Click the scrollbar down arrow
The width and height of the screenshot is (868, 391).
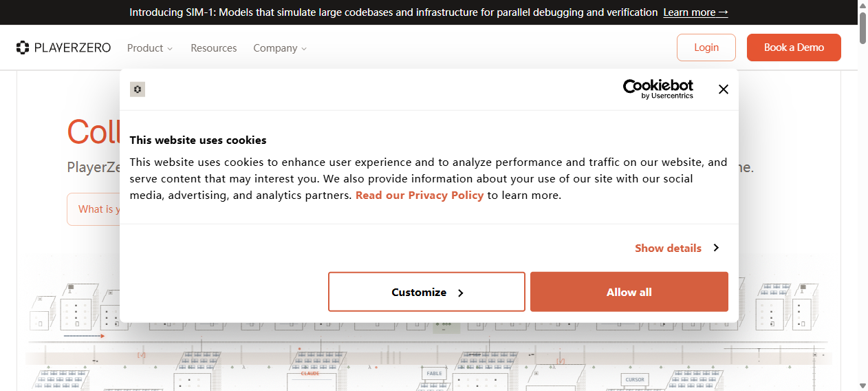[x=862, y=385]
